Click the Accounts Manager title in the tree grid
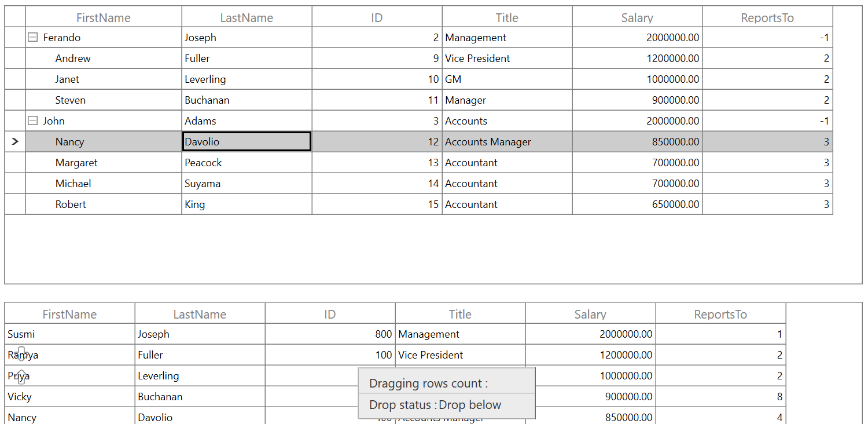 click(x=507, y=142)
